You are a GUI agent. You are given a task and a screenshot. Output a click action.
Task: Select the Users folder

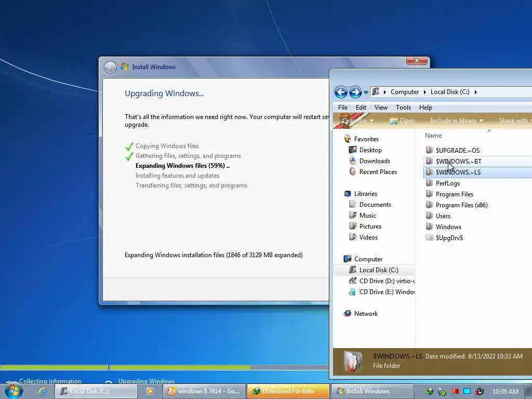pos(443,216)
